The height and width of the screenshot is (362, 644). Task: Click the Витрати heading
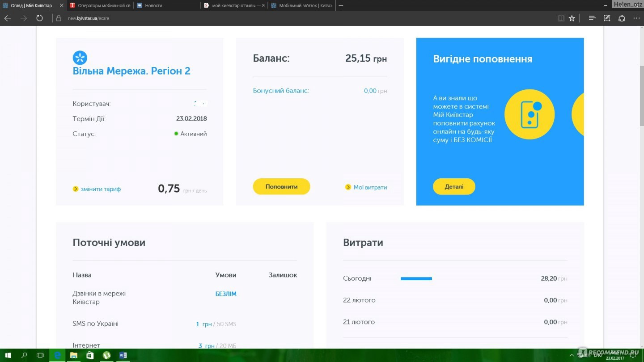[x=363, y=243]
